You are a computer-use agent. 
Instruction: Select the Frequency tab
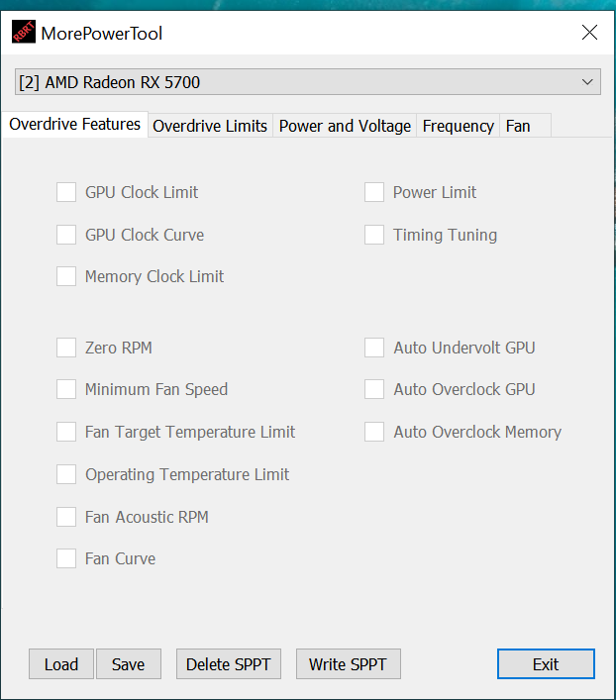[458, 126]
